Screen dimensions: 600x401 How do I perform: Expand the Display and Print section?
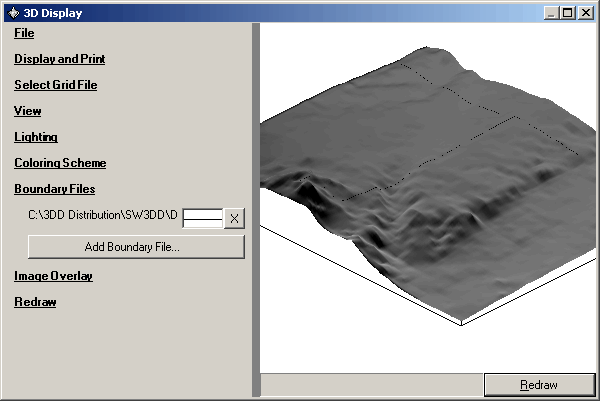60,59
